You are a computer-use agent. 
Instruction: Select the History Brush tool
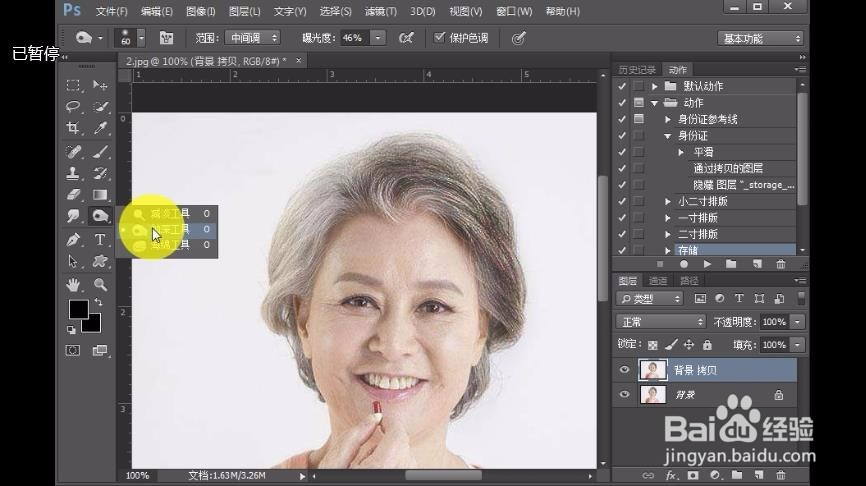tap(100, 173)
